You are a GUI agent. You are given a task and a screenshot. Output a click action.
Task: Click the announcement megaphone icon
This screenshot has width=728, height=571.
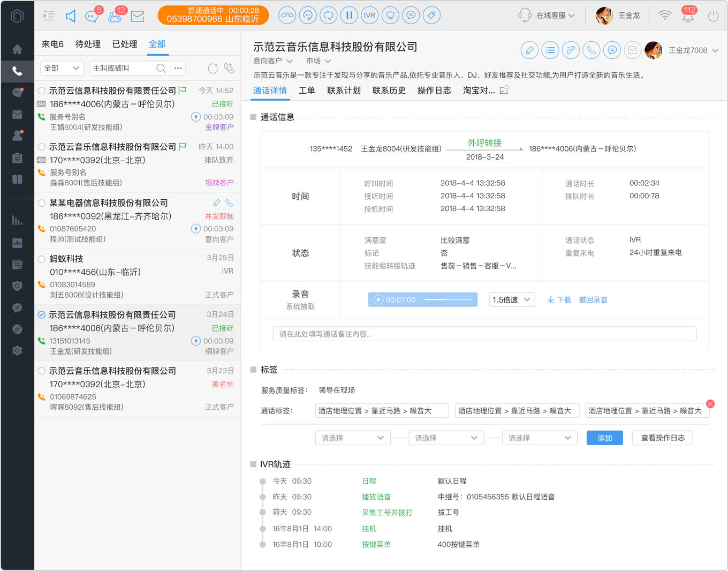71,16
